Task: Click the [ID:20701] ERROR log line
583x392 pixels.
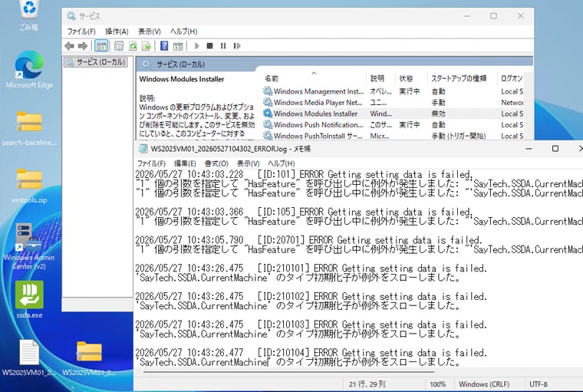Action: [x=308, y=240]
